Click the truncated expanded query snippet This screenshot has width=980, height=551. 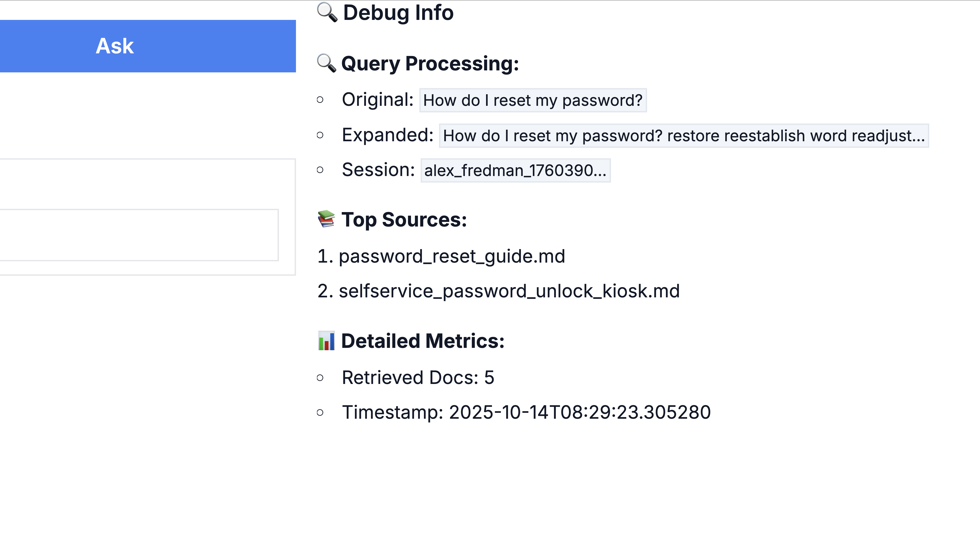coord(684,136)
